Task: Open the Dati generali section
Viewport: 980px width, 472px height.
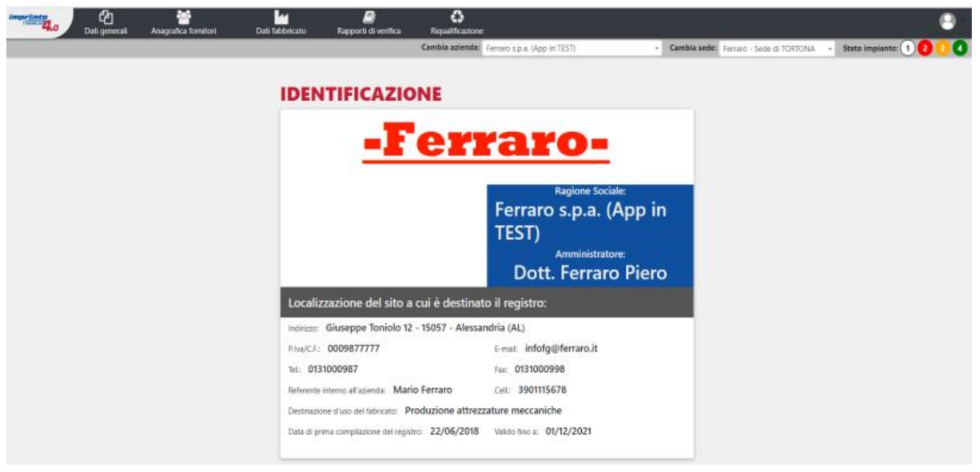Action: [x=106, y=22]
